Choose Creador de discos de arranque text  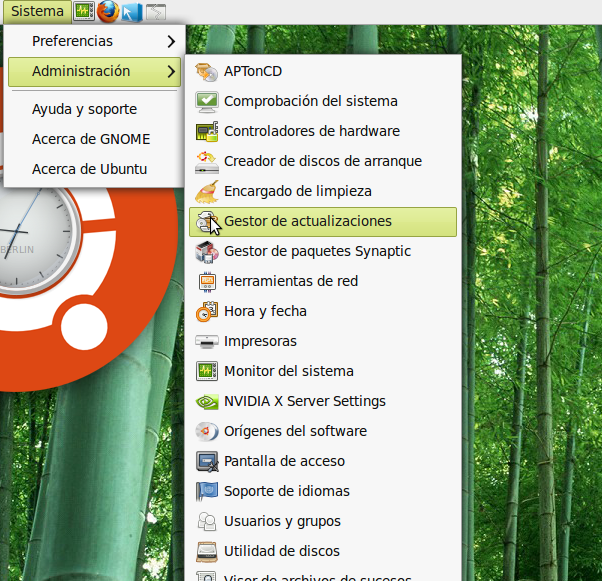coord(323,161)
